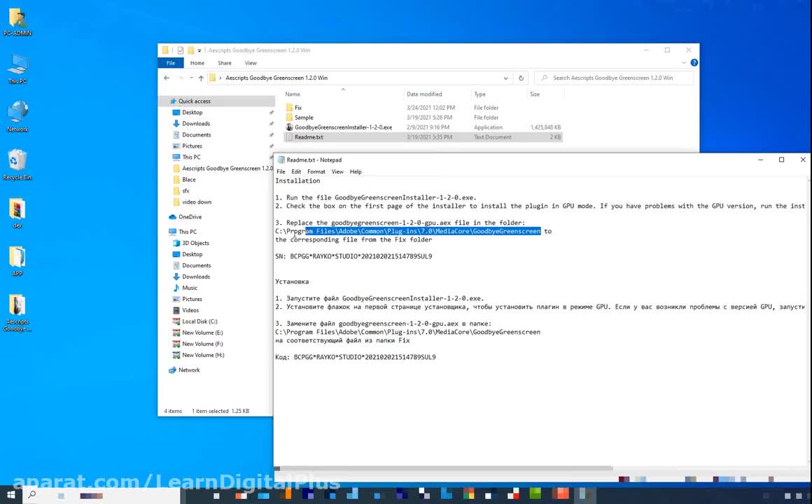The width and height of the screenshot is (812, 504).
Task: Sort files by the Date modified column
Action: [424, 94]
